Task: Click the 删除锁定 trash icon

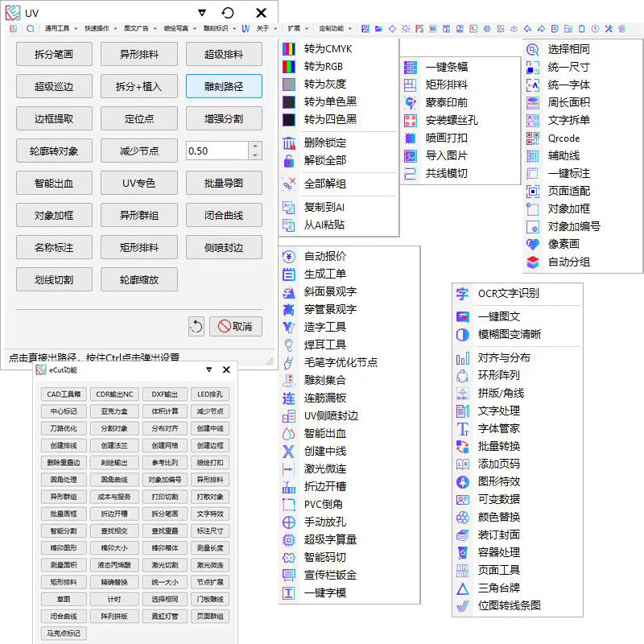Action: (x=289, y=143)
